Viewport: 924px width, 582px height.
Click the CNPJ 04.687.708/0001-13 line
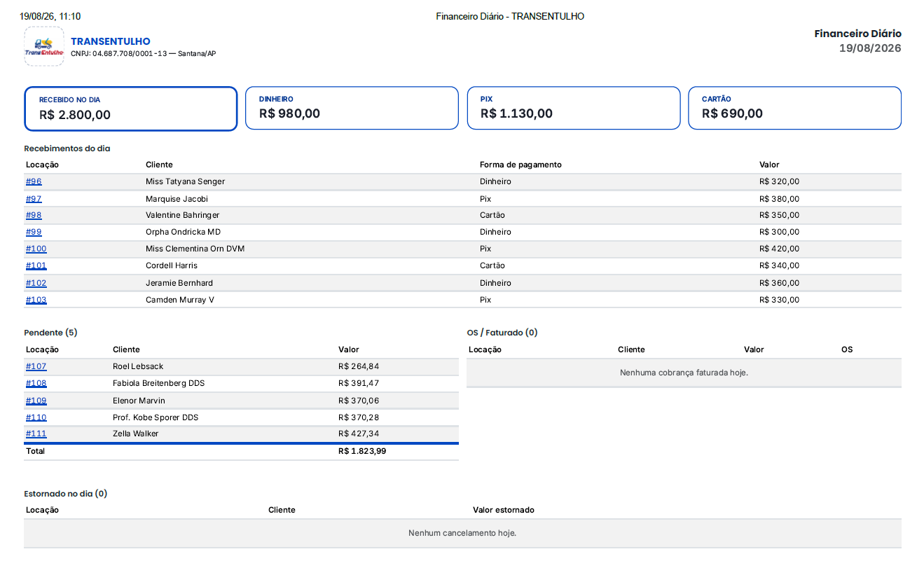(x=144, y=54)
